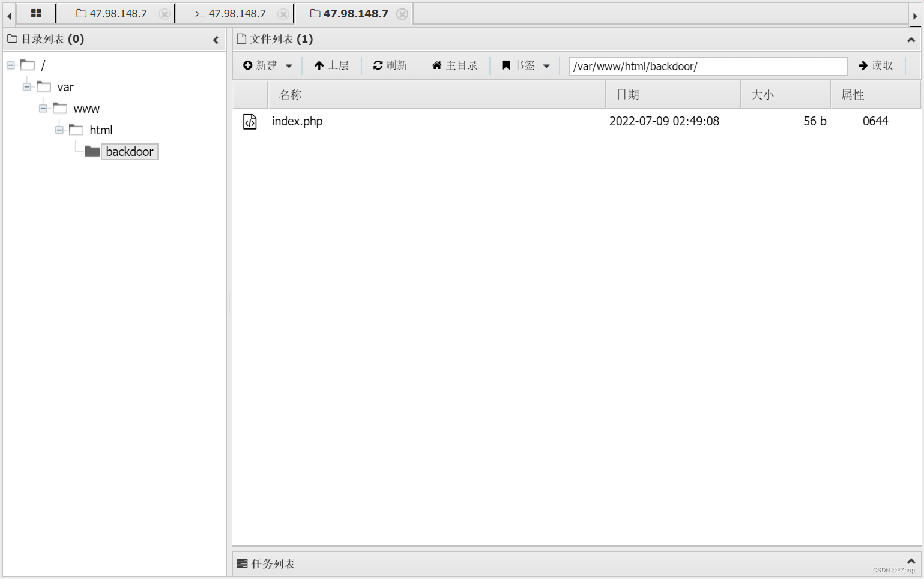924x579 pixels.
Task: Click inside the /var/www/html/backdoor/ path field
Action: tap(707, 66)
